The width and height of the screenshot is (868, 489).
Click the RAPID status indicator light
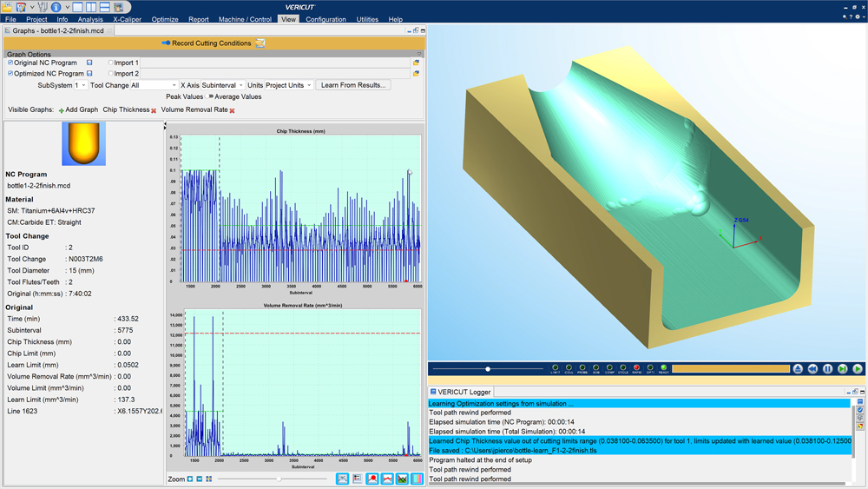[636, 368]
